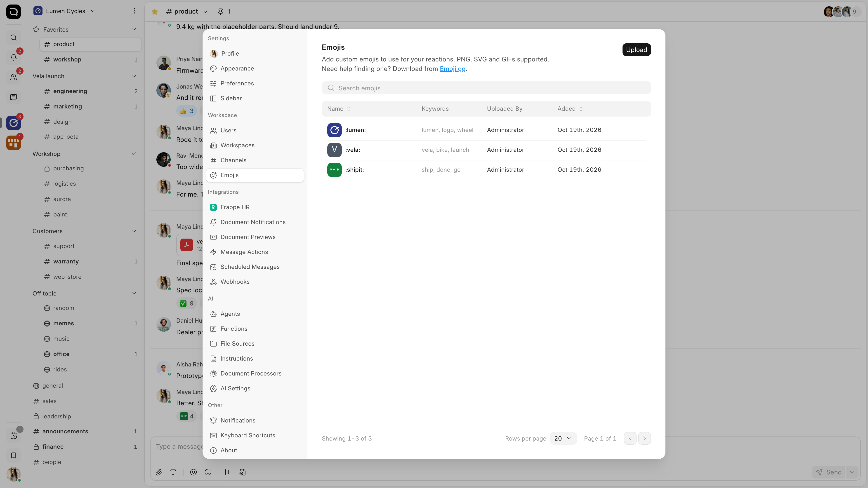
Task: Open Agents under AI settings
Action: pos(255,314)
